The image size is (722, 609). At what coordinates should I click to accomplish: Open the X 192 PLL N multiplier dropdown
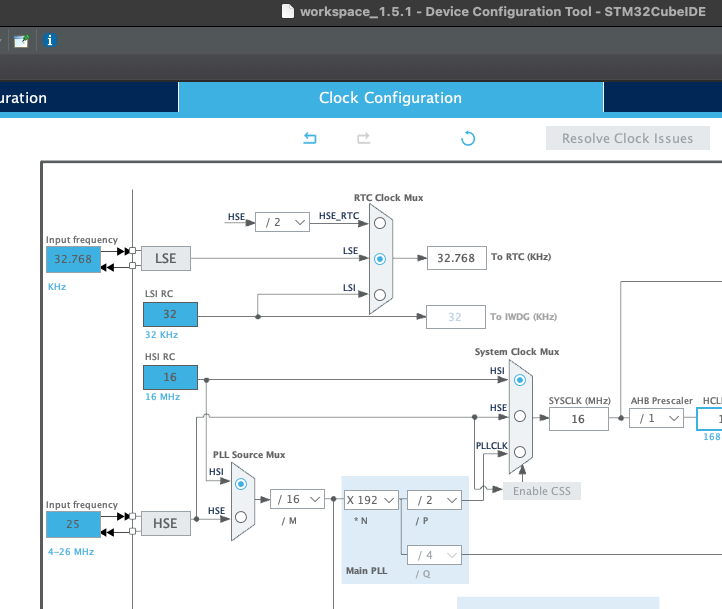[371, 500]
